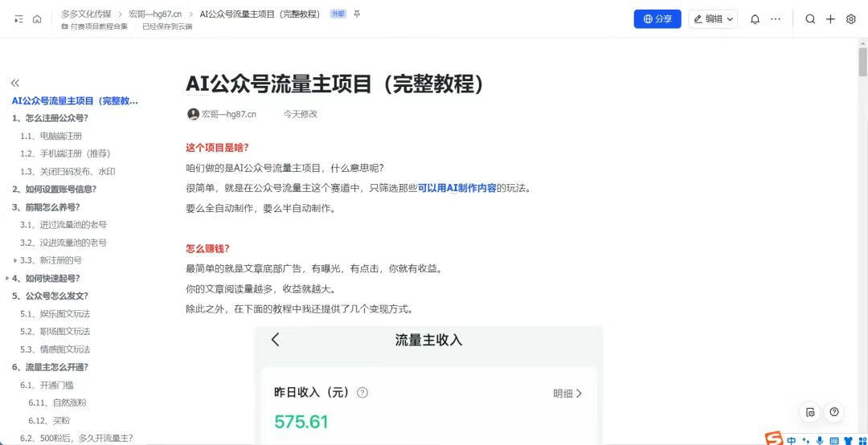The image size is (868, 445).
Task: Click the 分享 share button
Action: [x=657, y=19]
